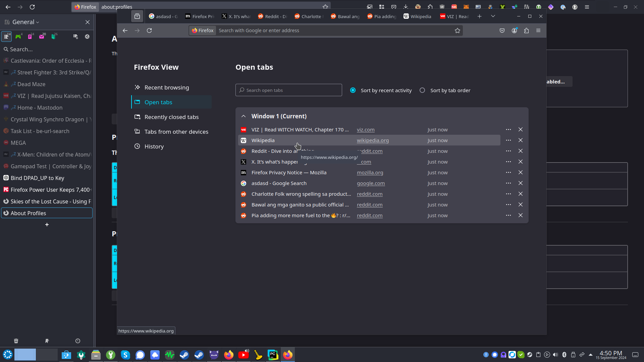Close the Wikipedia row in open tabs list
This screenshot has width=644, height=362.
tap(521, 140)
